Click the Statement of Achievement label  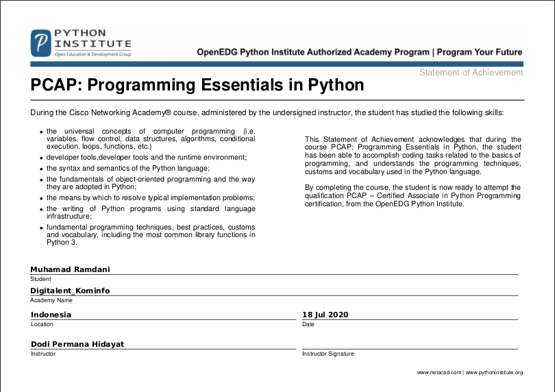click(x=471, y=73)
